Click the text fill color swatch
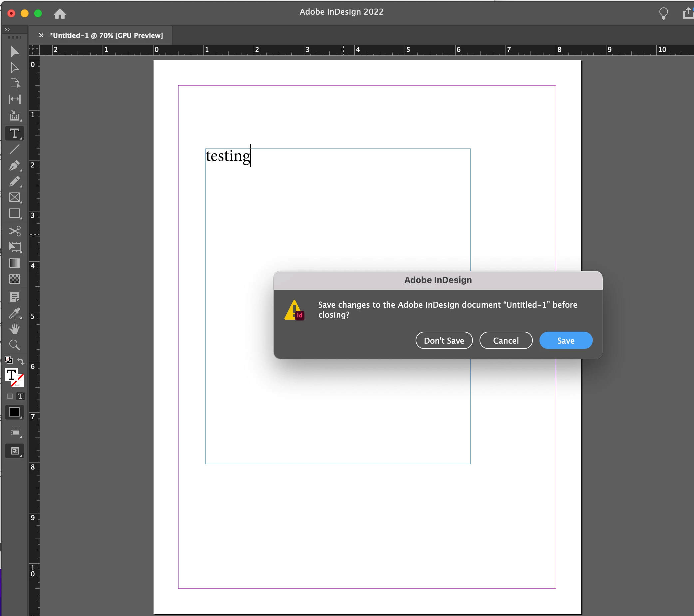 click(11, 375)
